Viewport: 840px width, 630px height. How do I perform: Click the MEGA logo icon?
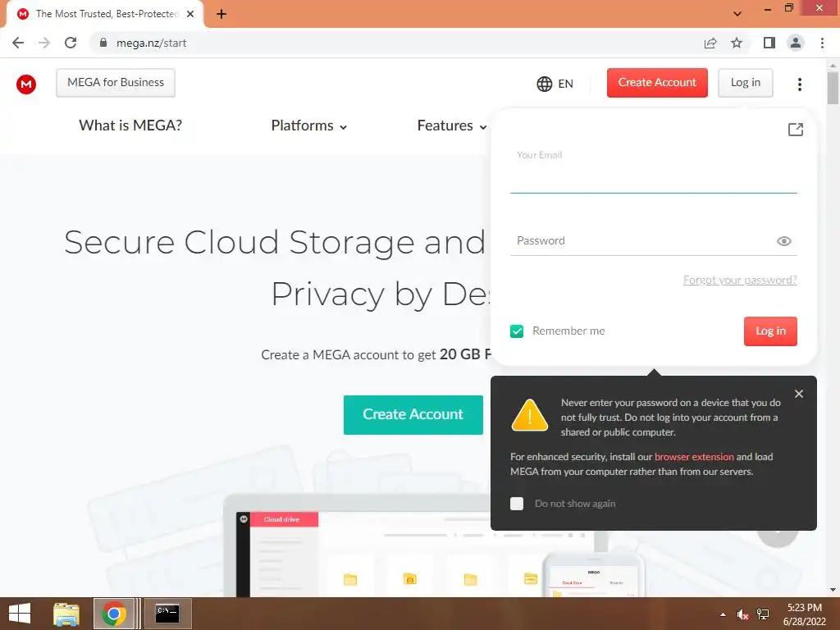click(25, 84)
